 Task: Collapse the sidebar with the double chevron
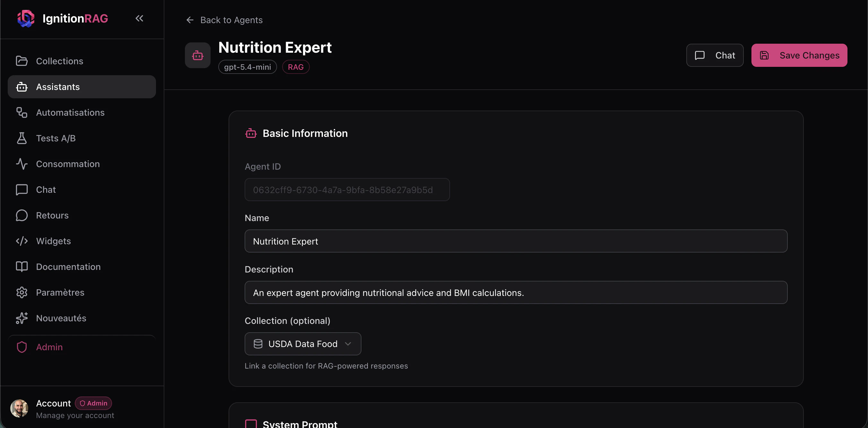[x=140, y=19]
